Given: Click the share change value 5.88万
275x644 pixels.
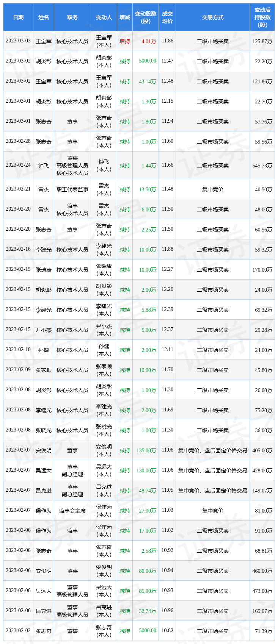Looking at the screenshot, I should (x=149, y=310).
